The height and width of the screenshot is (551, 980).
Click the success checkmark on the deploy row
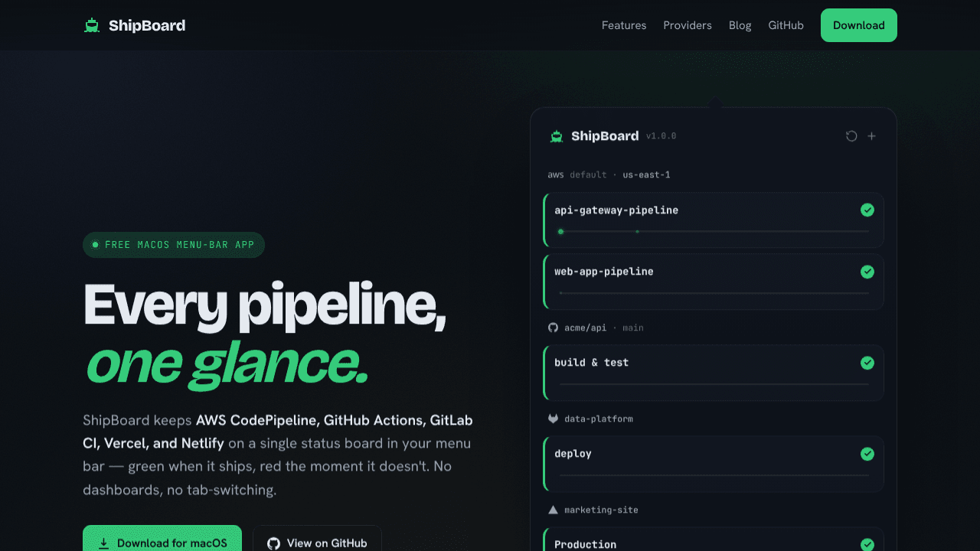[867, 454]
